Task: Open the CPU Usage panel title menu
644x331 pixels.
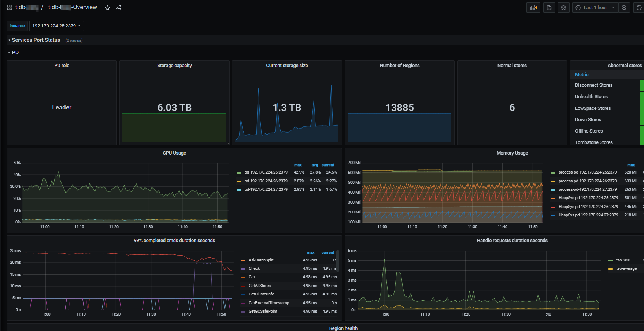Action: pyautogui.click(x=174, y=153)
